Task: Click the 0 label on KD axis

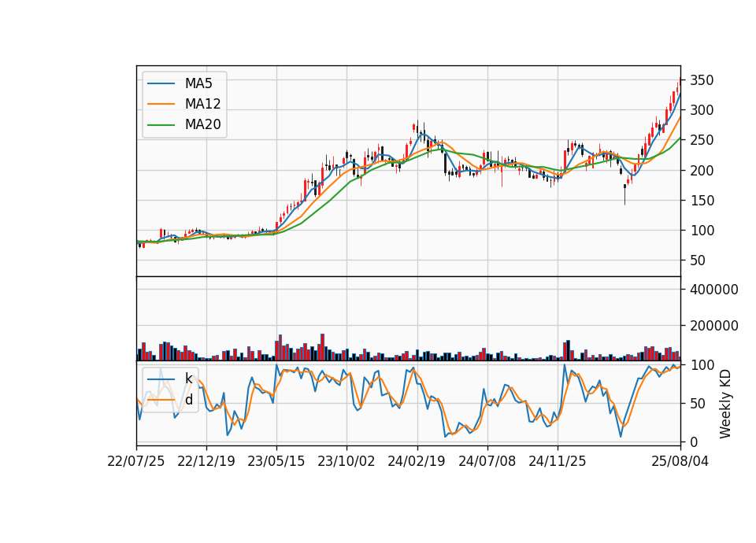Action: [x=694, y=441]
